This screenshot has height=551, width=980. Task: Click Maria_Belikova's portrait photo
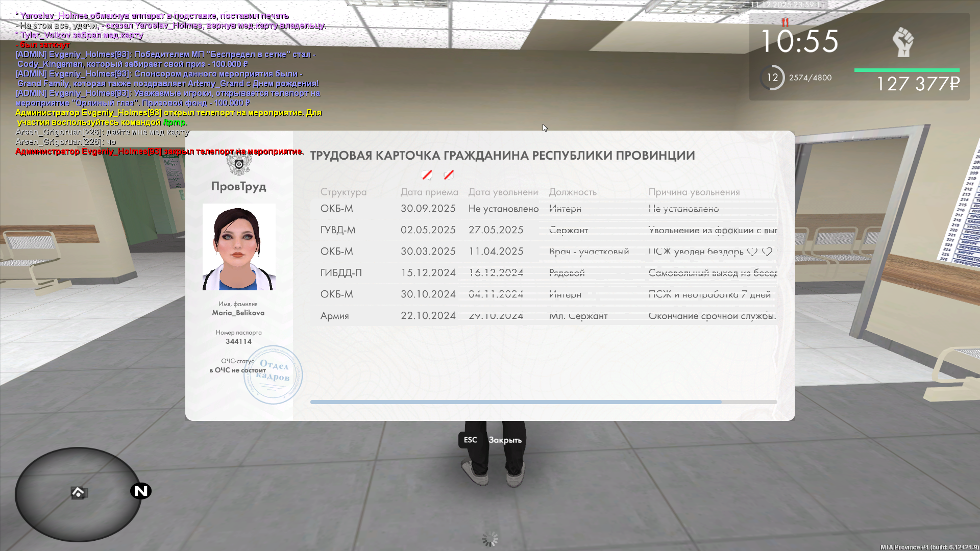[x=239, y=247]
